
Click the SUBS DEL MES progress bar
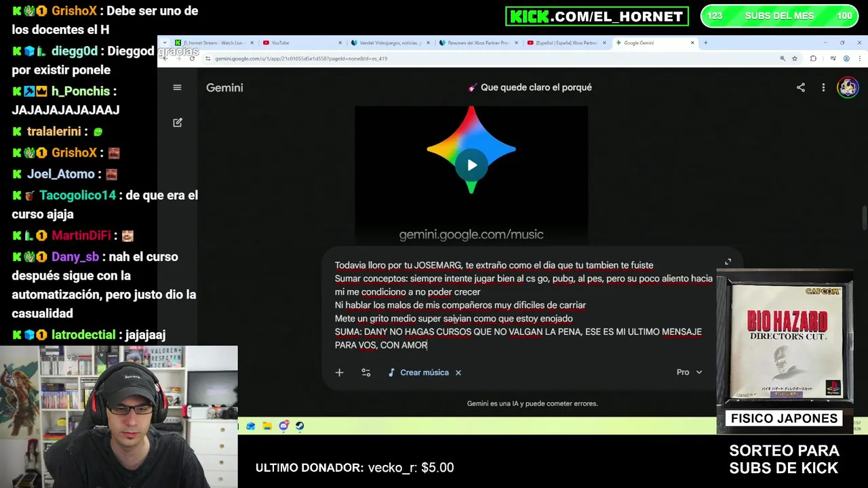click(779, 16)
